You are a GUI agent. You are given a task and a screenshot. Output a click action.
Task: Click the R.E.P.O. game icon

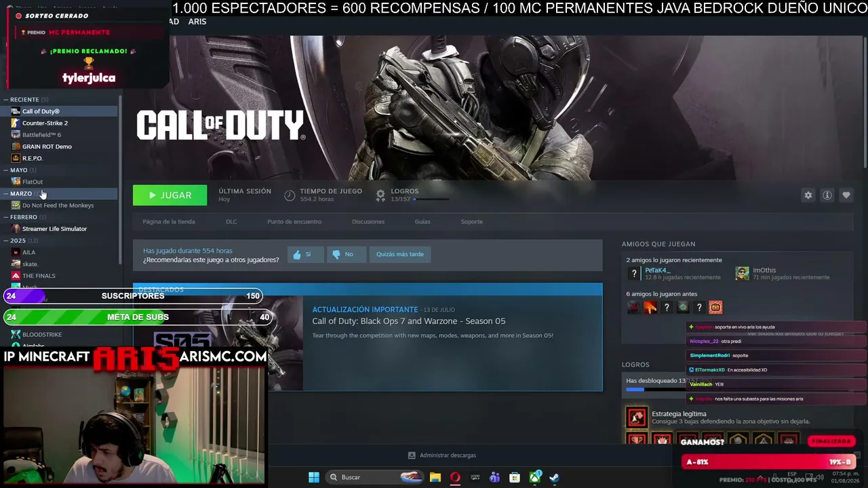click(x=16, y=159)
